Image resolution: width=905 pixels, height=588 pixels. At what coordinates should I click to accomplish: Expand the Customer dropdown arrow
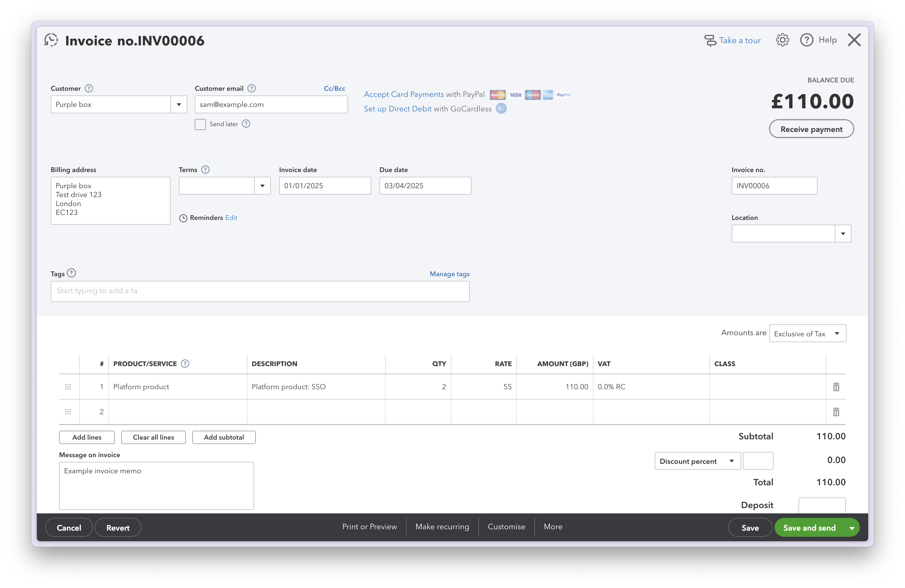179,104
